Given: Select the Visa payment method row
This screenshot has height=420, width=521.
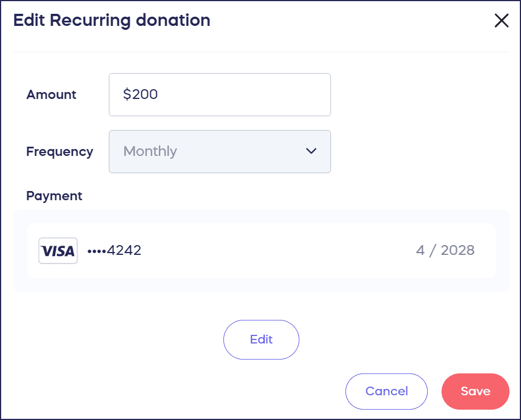Looking at the screenshot, I should pyautogui.click(x=261, y=251).
